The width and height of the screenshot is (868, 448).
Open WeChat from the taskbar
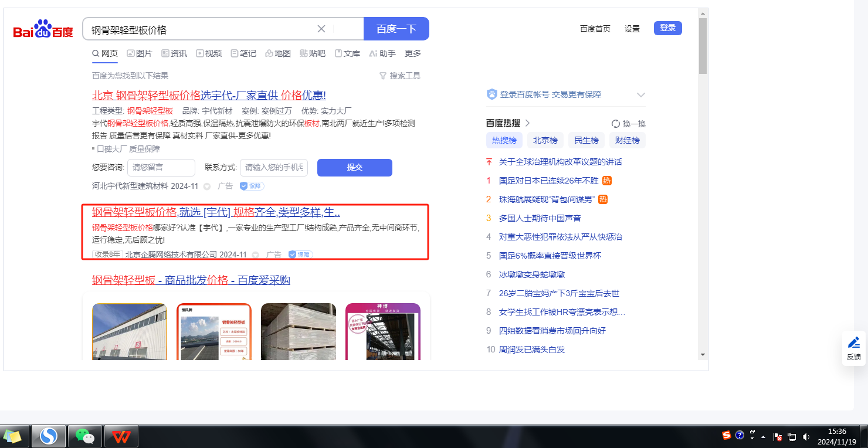(85, 436)
